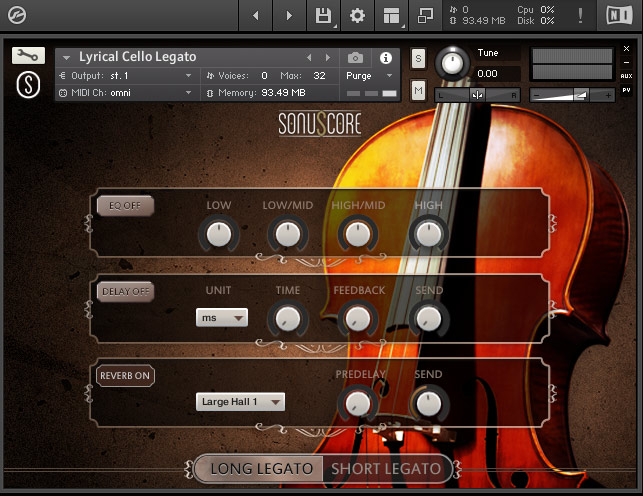The width and height of the screenshot is (643, 496).
Task: Click the Tune knob
Action: pyautogui.click(x=452, y=64)
